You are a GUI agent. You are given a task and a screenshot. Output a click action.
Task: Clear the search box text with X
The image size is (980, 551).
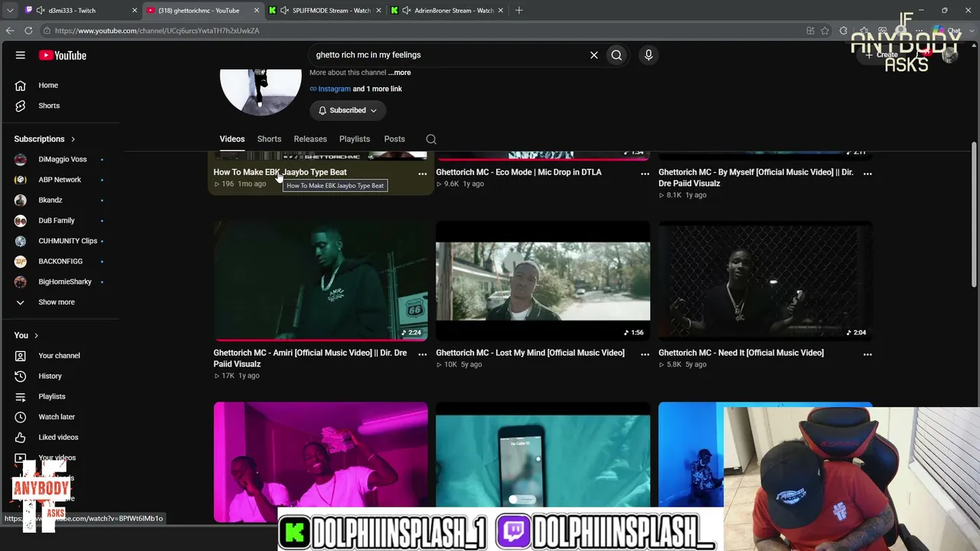(x=593, y=55)
